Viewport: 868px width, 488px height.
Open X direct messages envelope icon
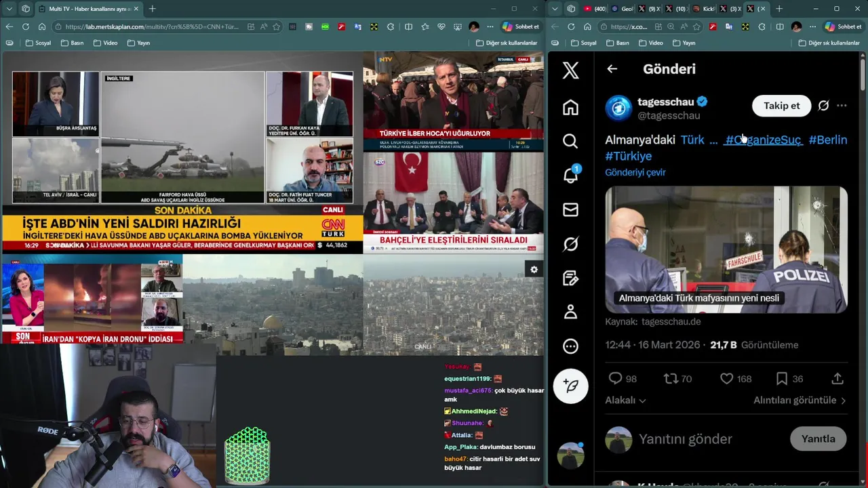coord(570,209)
